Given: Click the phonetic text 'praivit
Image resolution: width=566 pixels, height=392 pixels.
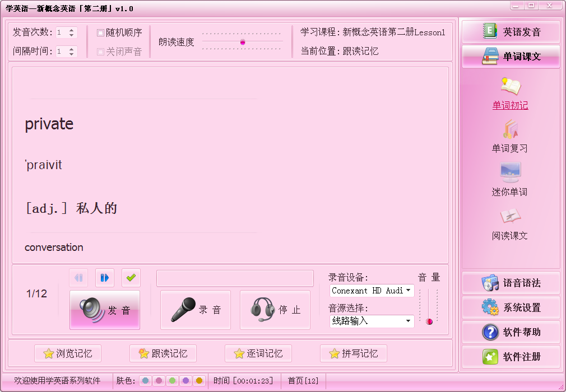Looking at the screenshot, I should (43, 165).
